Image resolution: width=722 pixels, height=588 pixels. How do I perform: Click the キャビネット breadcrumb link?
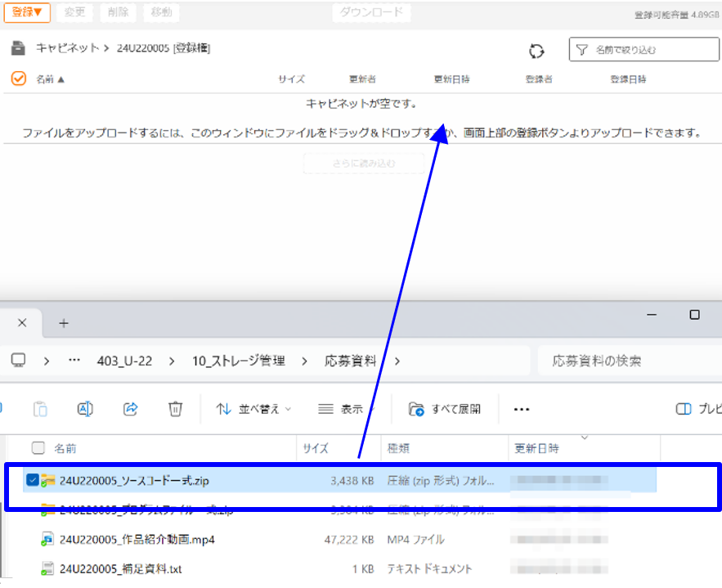point(66,48)
